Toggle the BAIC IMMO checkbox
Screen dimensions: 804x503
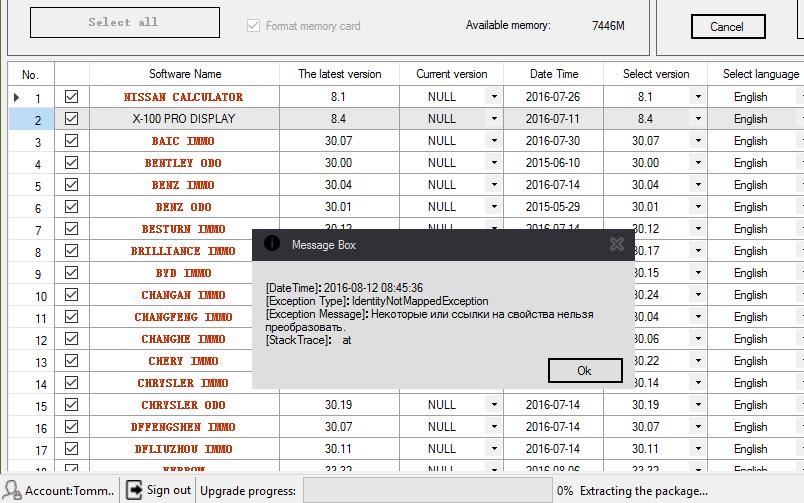71,140
